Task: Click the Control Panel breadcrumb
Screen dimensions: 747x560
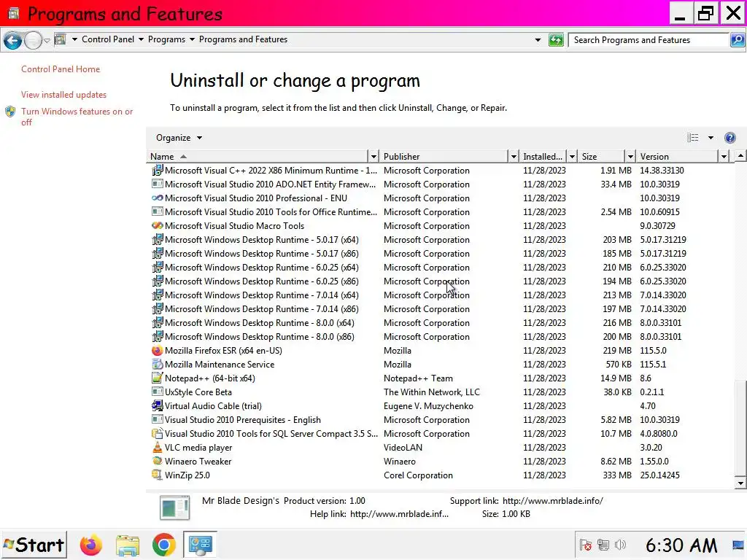Action: (x=108, y=39)
